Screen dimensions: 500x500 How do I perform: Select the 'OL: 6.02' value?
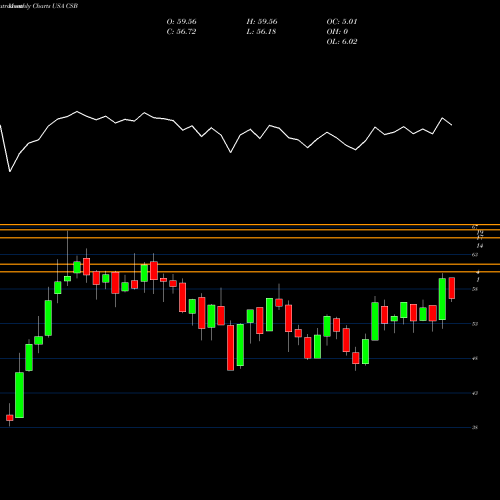click(x=342, y=42)
